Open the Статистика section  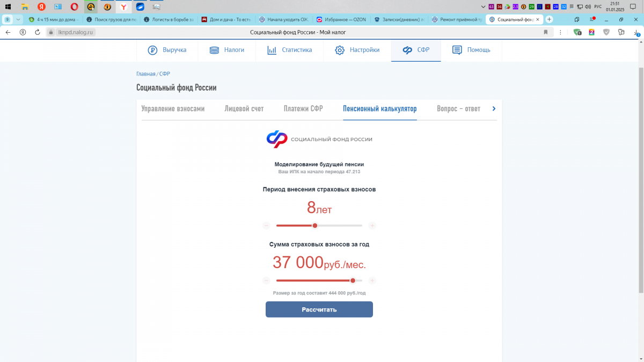pyautogui.click(x=290, y=50)
